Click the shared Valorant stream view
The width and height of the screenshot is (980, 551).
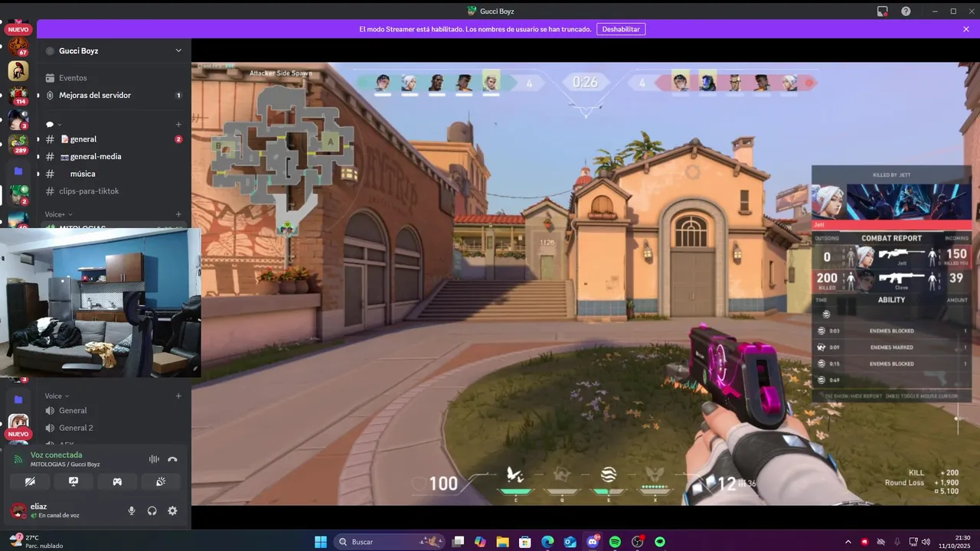585,284
